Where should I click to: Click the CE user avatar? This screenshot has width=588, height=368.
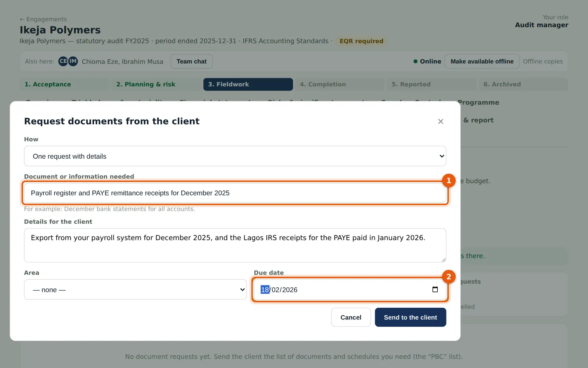(63, 61)
